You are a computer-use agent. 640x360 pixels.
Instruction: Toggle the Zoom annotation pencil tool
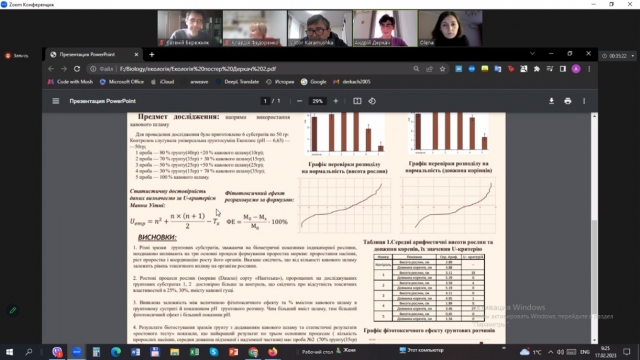13,310
